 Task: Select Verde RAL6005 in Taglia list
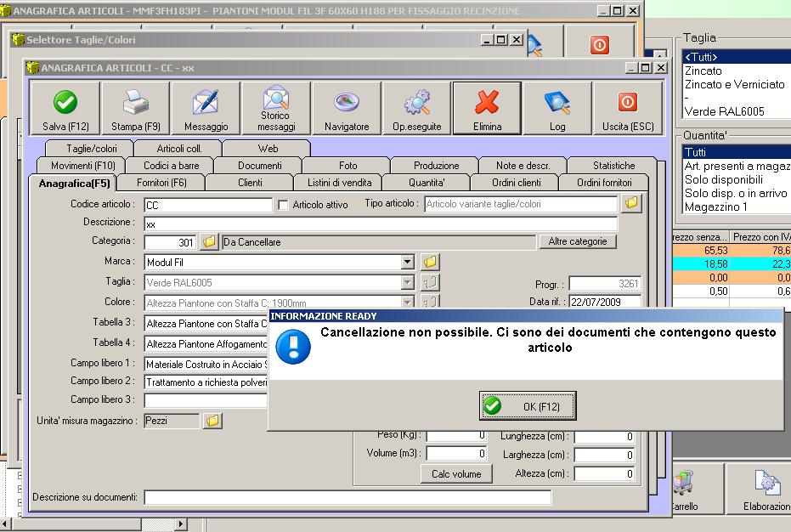tap(737, 111)
